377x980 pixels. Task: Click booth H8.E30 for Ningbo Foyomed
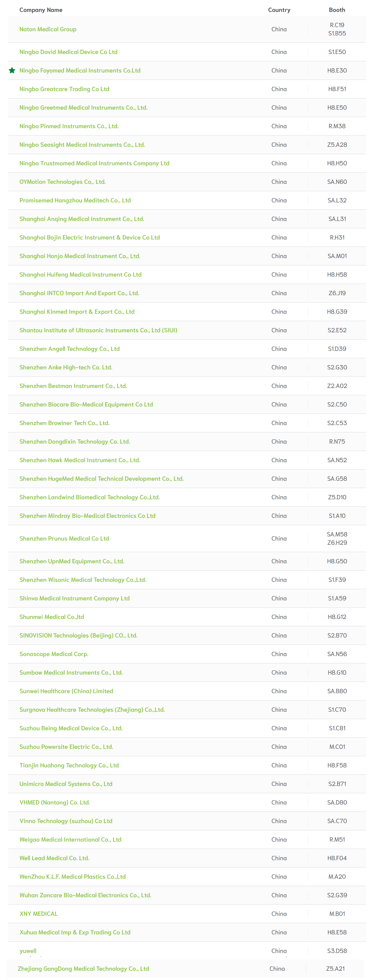[x=337, y=71]
